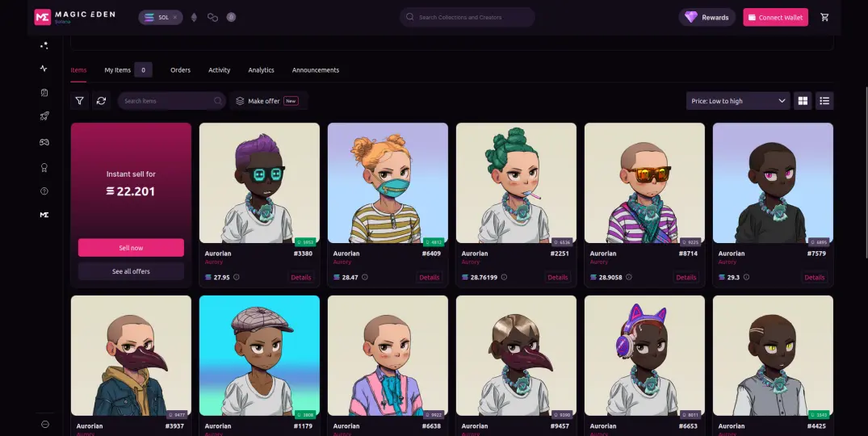Image resolution: width=868 pixels, height=436 pixels.
Task: Open the Magic Eden home logo
Action: (x=75, y=17)
